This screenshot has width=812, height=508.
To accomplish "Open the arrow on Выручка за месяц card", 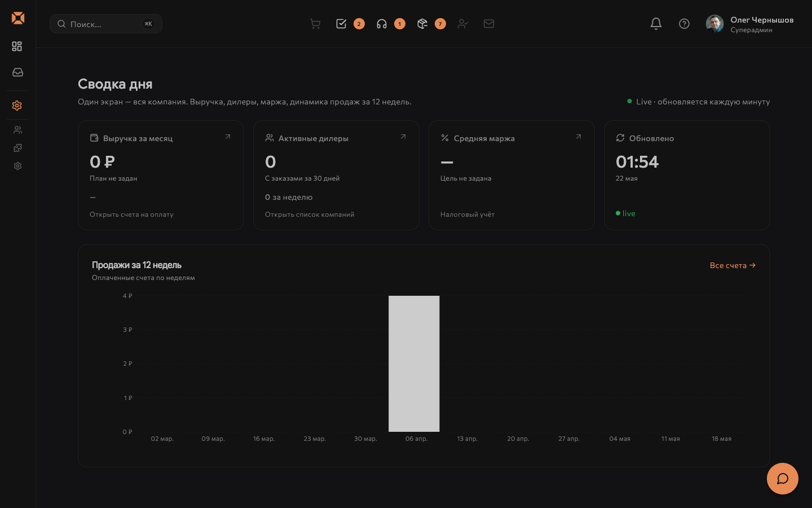I will pos(228,137).
